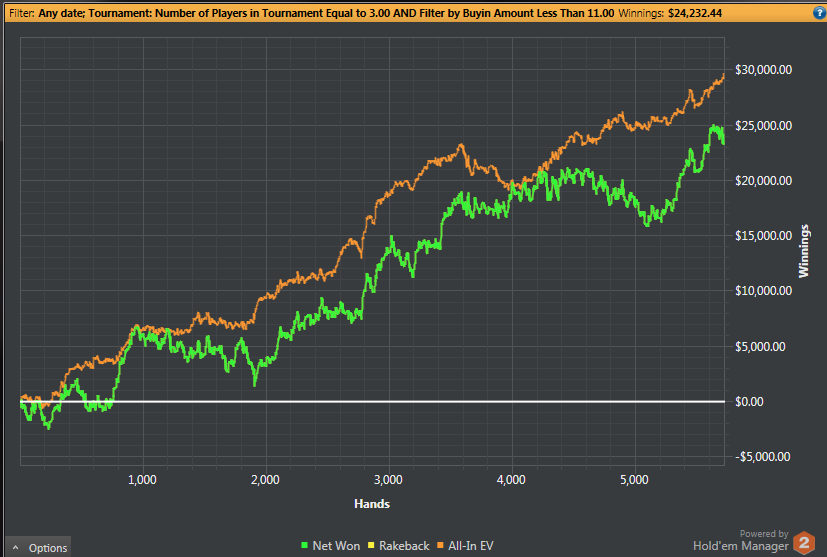Click the 5,000 hands axis label
The width and height of the screenshot is (827, 557).
click(634, 480)
